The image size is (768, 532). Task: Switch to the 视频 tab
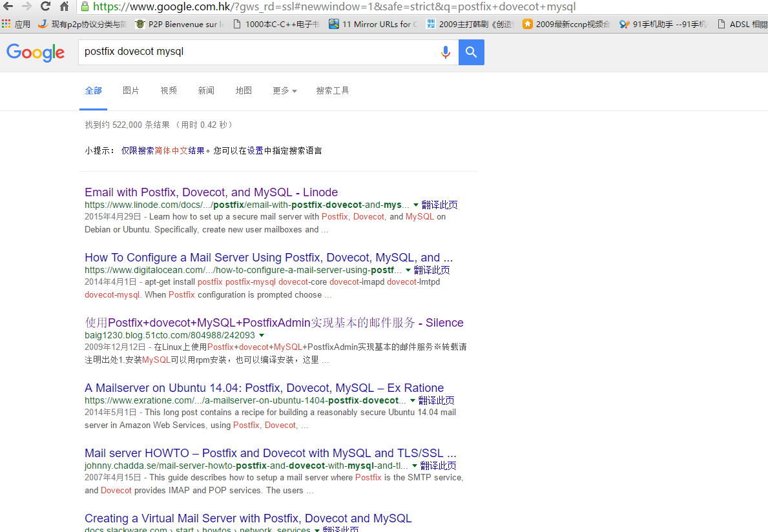[x=169, y=90]
